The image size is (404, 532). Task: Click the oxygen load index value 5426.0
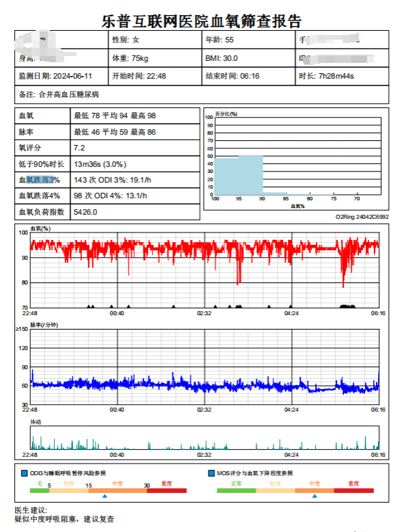point(85,212)
